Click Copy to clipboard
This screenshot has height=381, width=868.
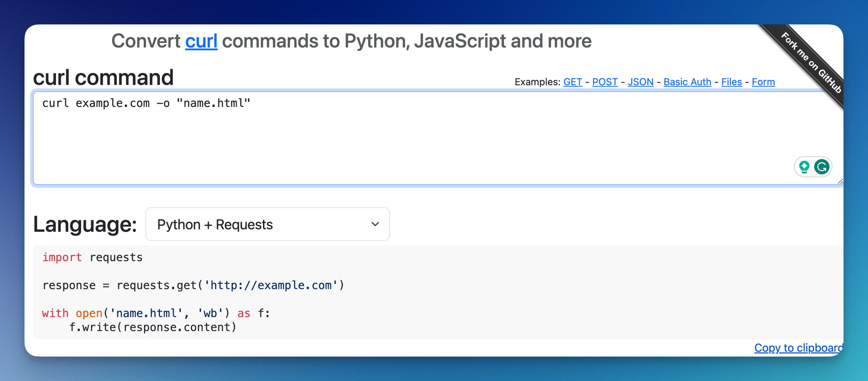pyautogui.click(x=798, y=348)
